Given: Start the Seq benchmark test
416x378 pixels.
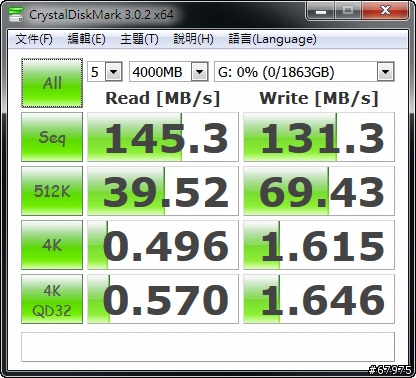Looking at the screenshot, I should (x=52, y=137).
